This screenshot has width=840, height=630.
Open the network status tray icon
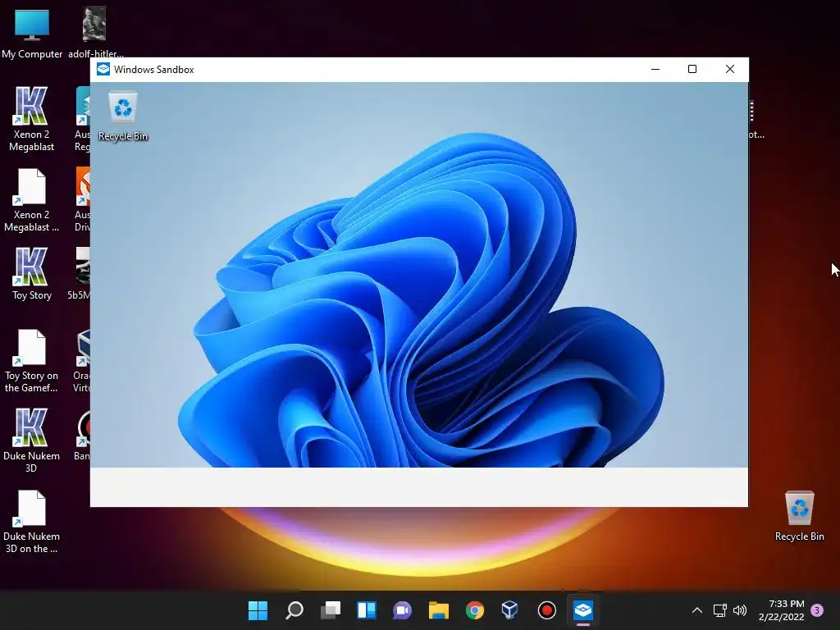click(720, 610)
